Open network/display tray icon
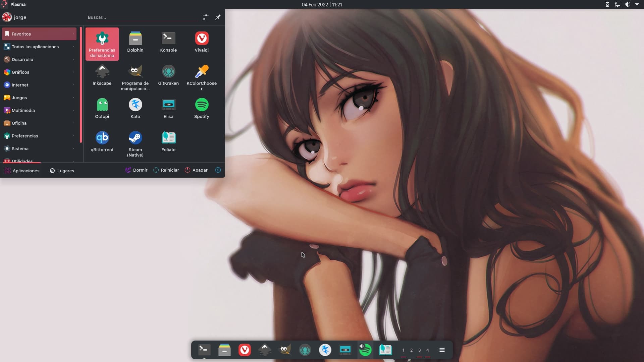Screen dimensions: 644x362 click(617, 4)
